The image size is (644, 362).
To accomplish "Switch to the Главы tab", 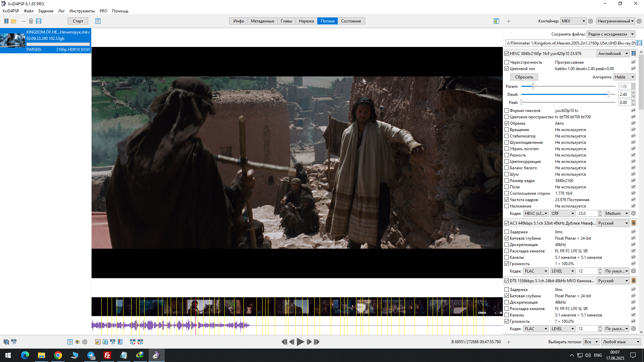I will point(286,21).
